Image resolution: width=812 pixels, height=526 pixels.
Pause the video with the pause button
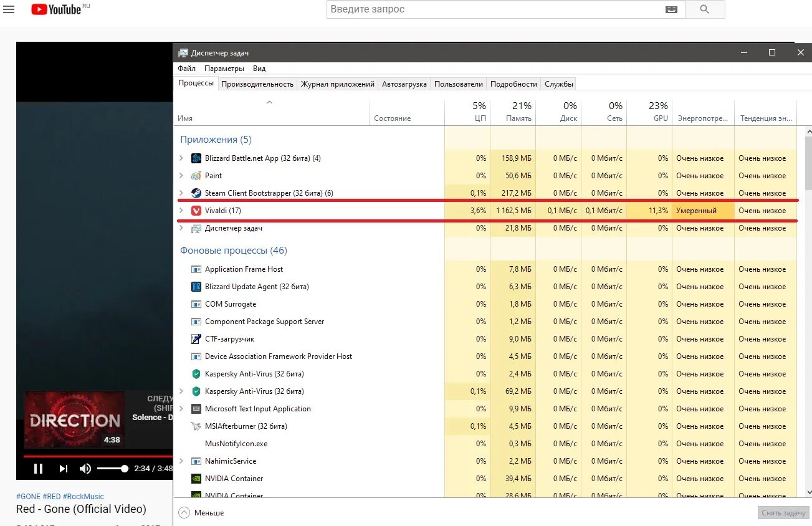coord(38,469)
